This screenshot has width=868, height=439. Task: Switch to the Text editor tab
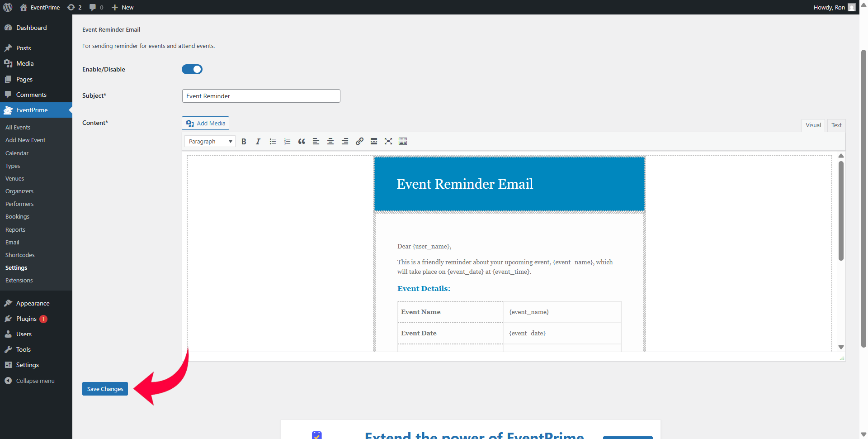point(836,125)
